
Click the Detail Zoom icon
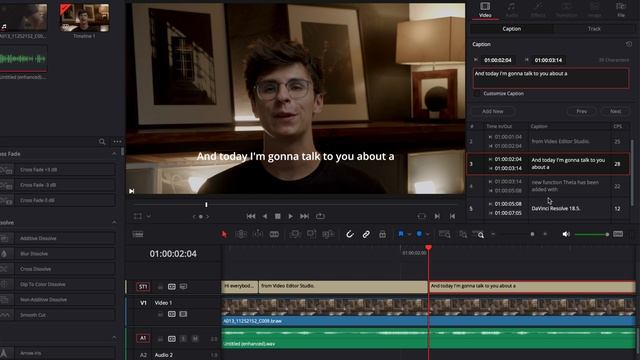tap(463, 234)
